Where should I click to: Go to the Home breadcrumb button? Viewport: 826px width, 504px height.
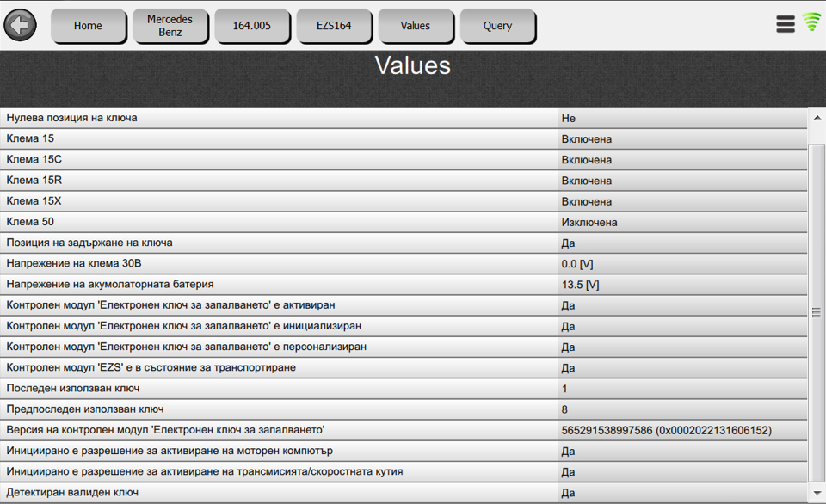click(x=88, y=25)
